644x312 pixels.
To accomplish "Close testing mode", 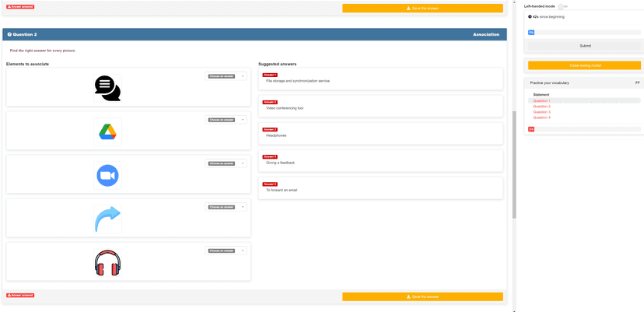I will [585, 65].
